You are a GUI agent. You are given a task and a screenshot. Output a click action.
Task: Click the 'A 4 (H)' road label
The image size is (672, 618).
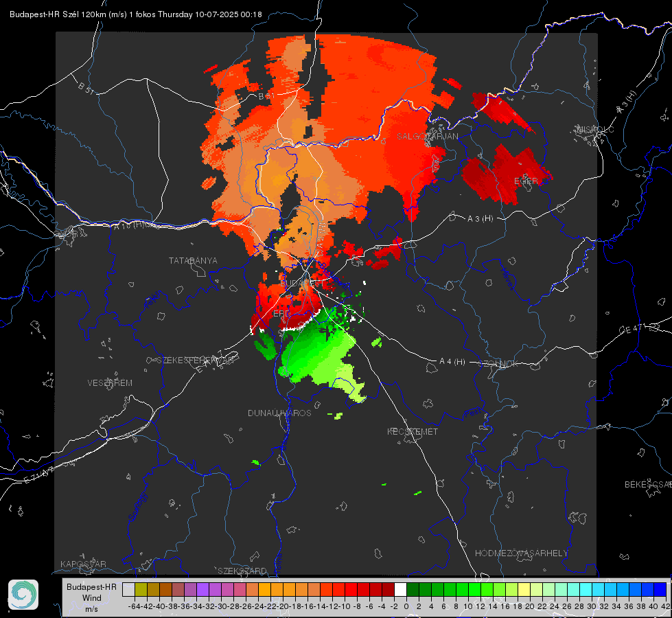pyautogui.click(x=452, y=362)
